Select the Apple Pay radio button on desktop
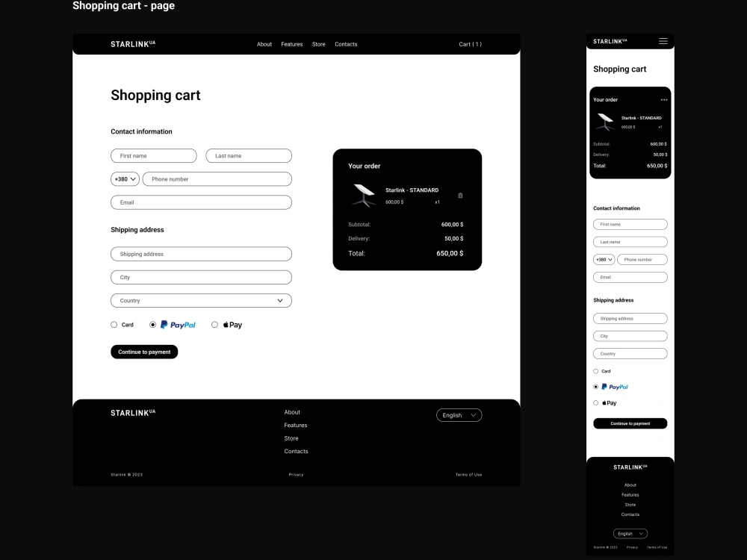Viewport: 747px width, 560px height. 214,325
